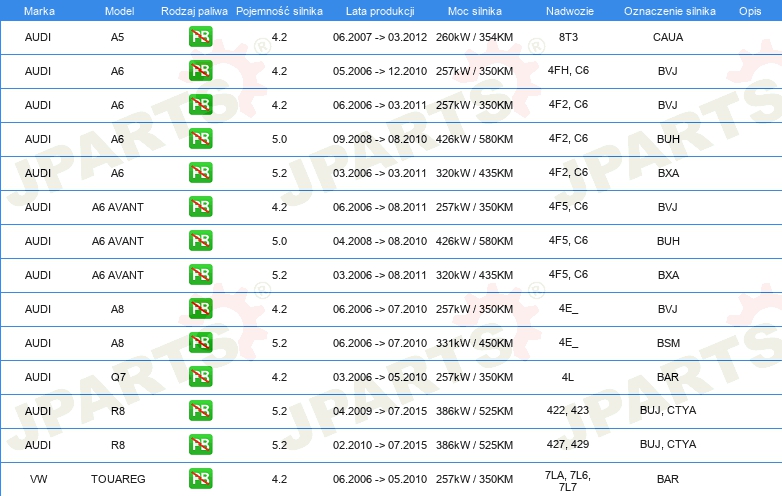Viewport: 782px width, 496px height.
Task: Click the fuel icon in the Audi A8 5.2 row
Action: click(x=200, y=343)
